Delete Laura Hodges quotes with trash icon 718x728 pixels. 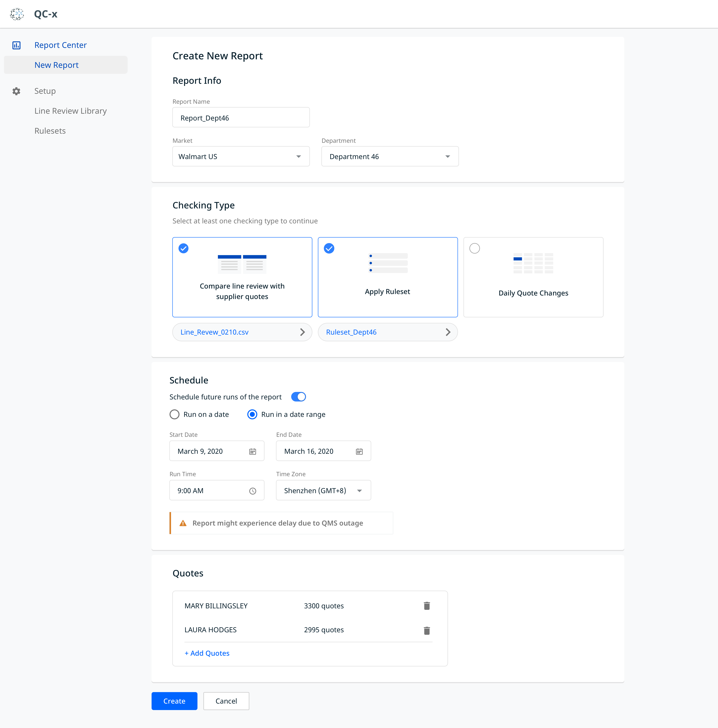(x=426, y=630)
